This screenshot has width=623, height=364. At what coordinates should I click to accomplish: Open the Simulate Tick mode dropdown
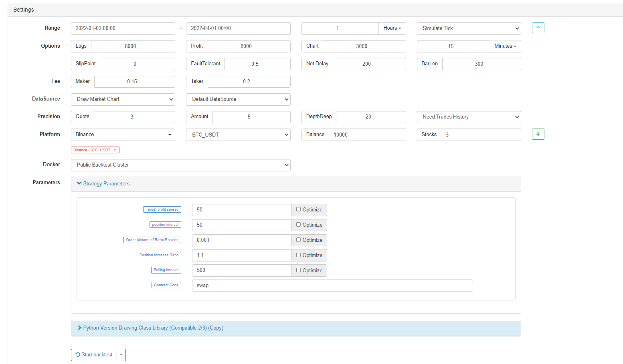point(469,28)
